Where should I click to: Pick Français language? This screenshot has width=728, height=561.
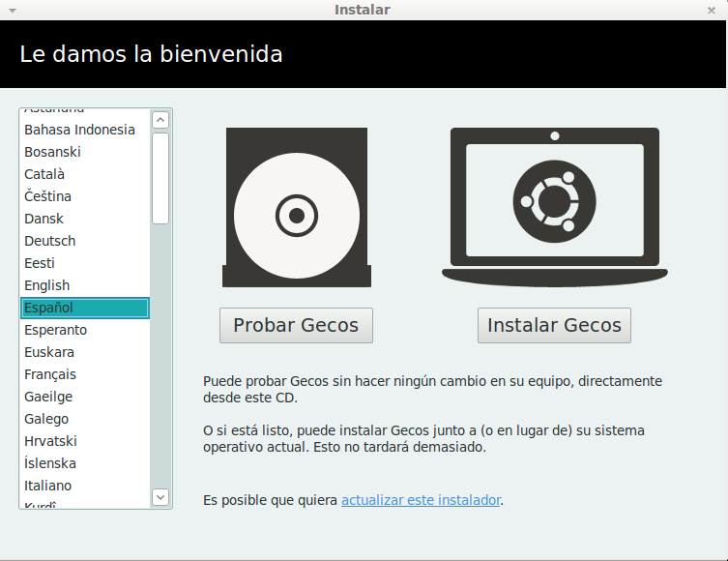coord(85,374)
